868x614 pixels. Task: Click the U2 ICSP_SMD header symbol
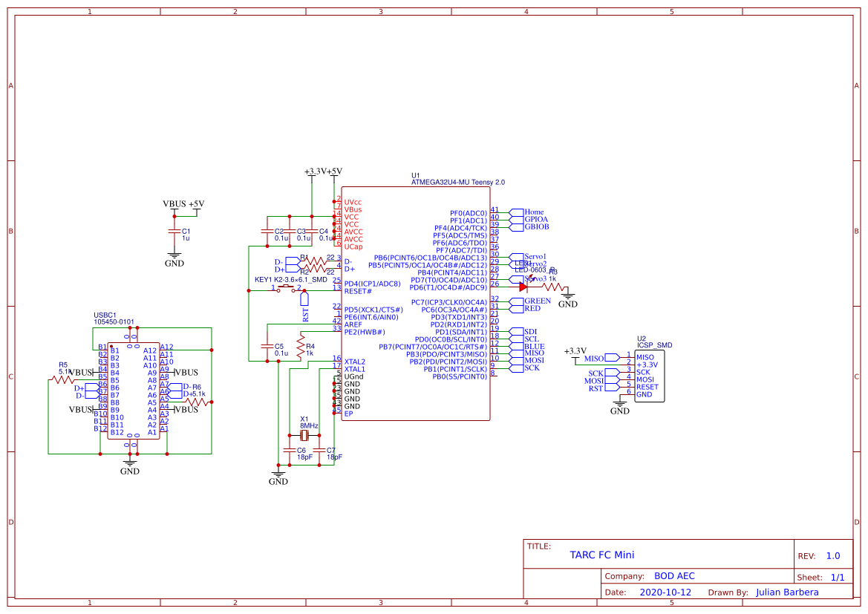tap(647, 375)
